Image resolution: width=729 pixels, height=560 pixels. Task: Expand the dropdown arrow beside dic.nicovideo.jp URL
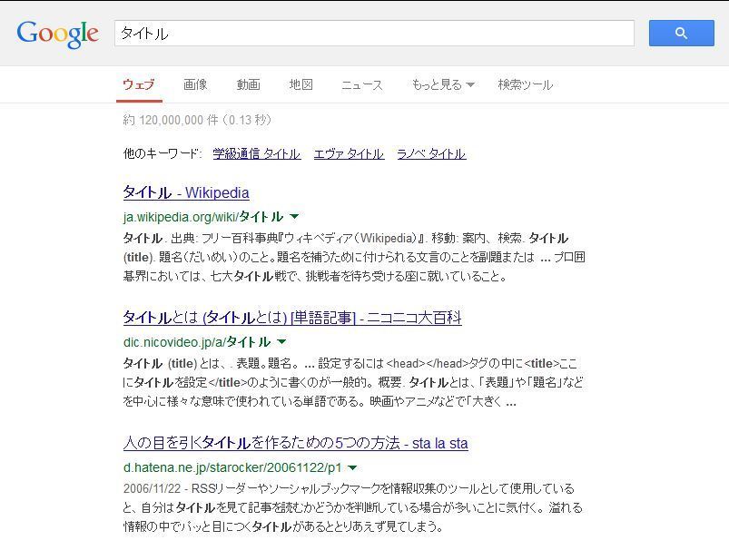281,342
